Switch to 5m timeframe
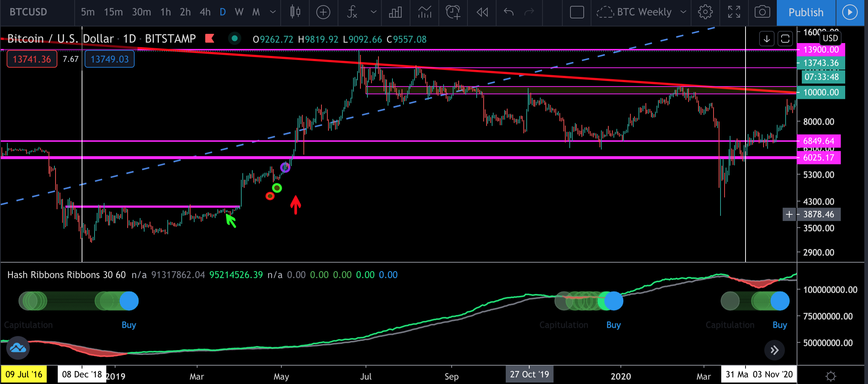Viewport: 868px width, 384px height. (x=88, y=12)
